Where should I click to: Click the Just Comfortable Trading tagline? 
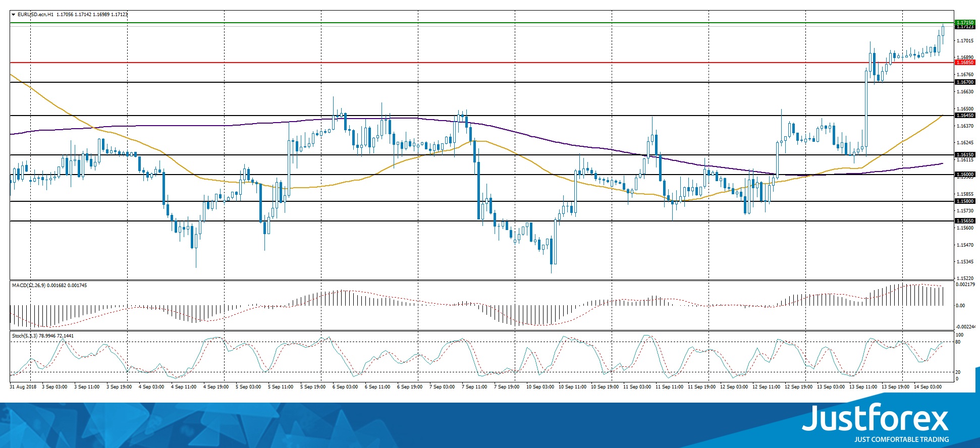(x=901, y=439)
